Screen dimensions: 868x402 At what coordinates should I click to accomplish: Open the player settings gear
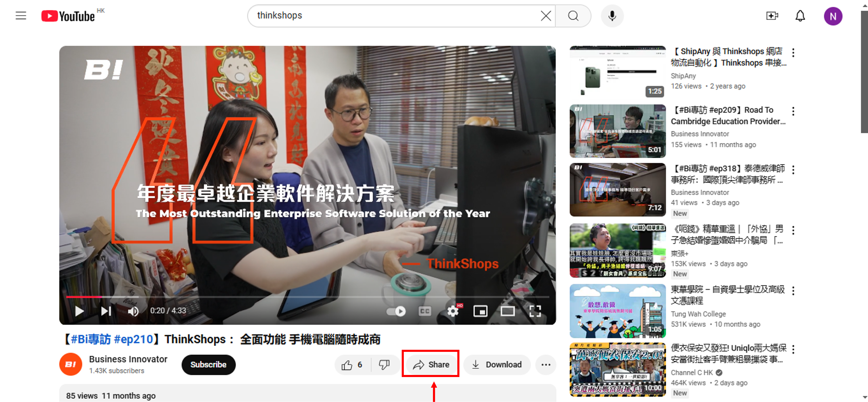tap(453, 311)
